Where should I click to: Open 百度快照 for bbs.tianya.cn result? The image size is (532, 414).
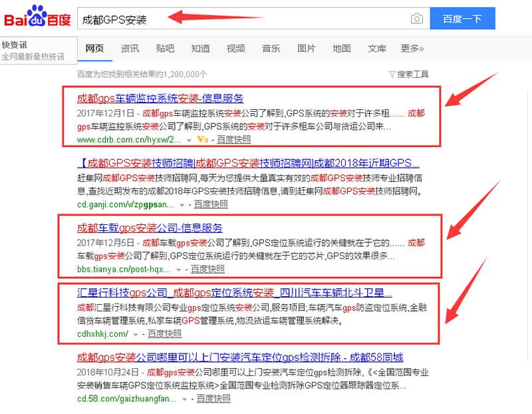click(x=207, y=270)
